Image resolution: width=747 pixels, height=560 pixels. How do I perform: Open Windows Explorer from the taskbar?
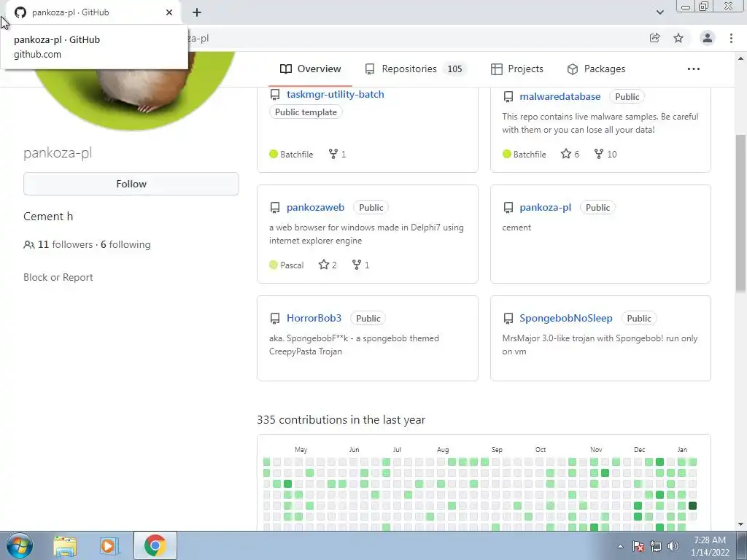(65, 546)
